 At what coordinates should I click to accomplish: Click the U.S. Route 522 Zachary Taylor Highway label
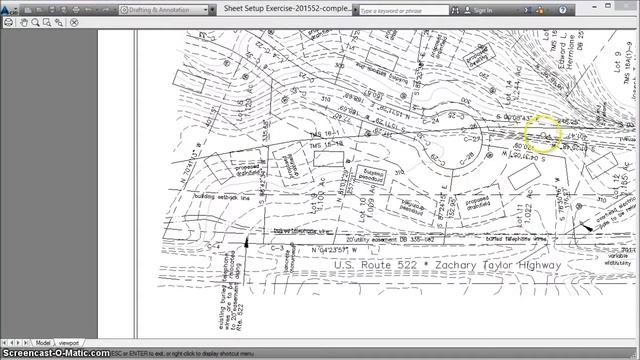[x=447, y=265]
